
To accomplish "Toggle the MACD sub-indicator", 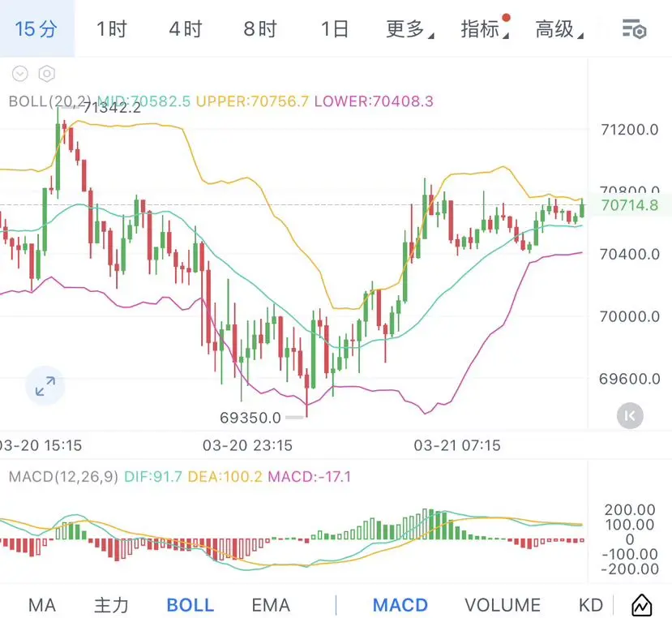I will pyautogui.click(x=400, y=605).
